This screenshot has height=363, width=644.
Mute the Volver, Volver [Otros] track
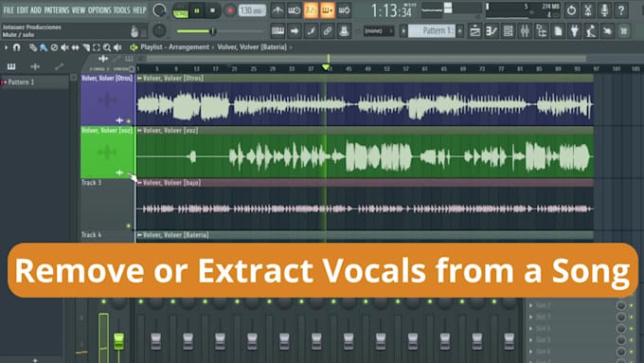[x=129, y=121]
